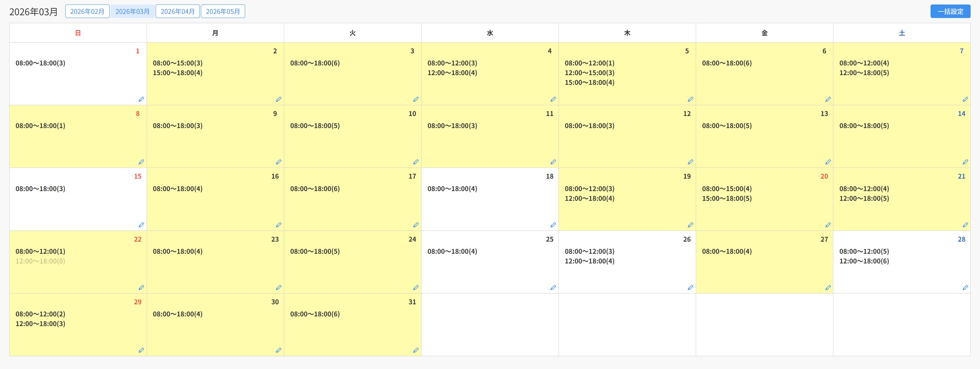Open the edit pencil on March 5
Screen dimensions: 980x369
pyautogui.click(x=690, y=99)
